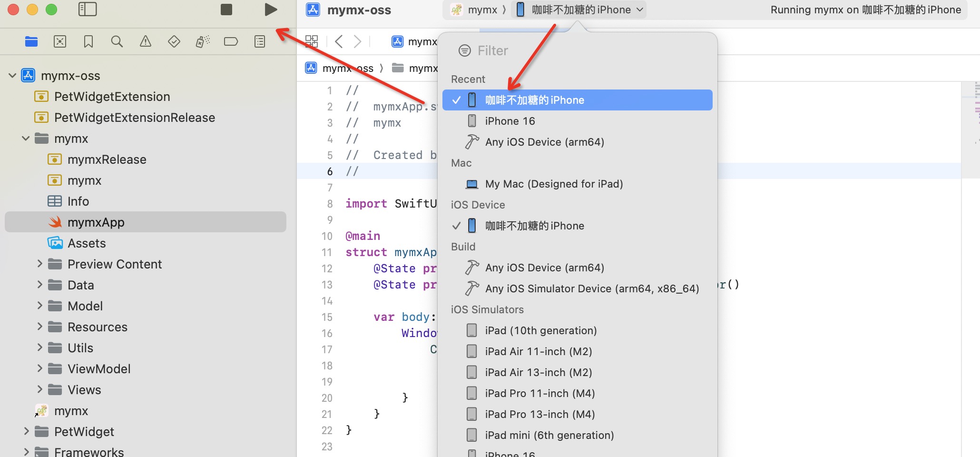
Task: Expand the Data folder
Action: pyautogui.click(x=40, y=285)
